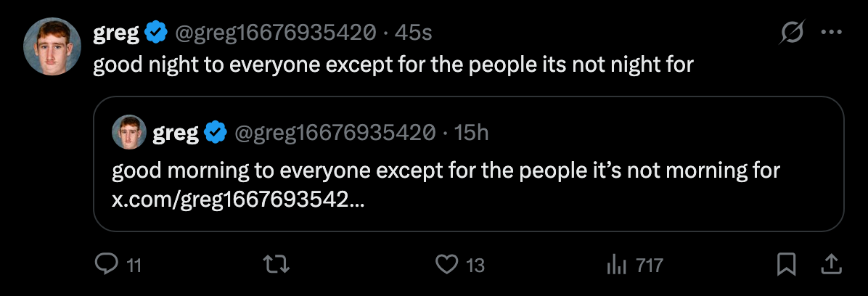Click the 15h timestamp in quoted tweet
This screenshot has height=296, width=868.
point(471,133)
